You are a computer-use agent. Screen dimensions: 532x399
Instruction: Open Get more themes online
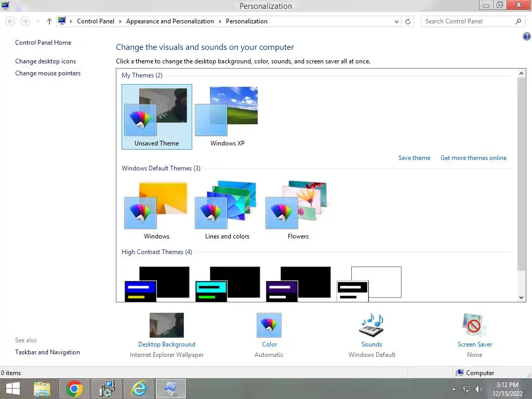[x=473, y=158]
